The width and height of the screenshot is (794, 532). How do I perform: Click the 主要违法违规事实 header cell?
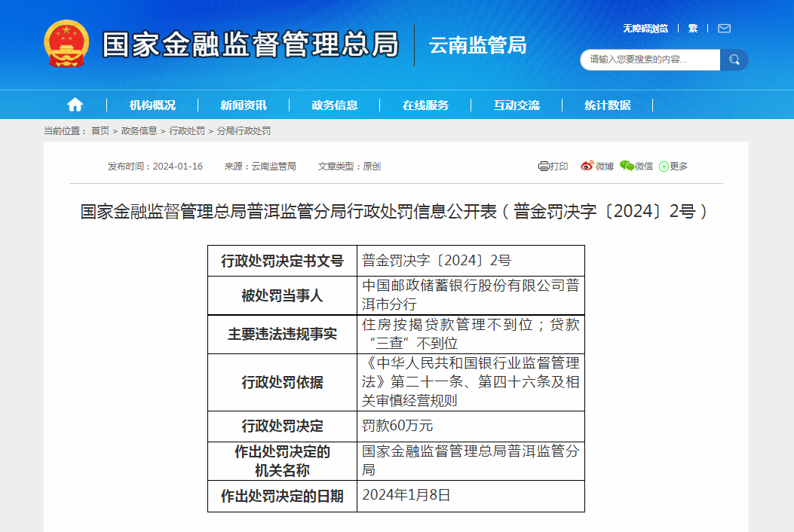[283, 334]
